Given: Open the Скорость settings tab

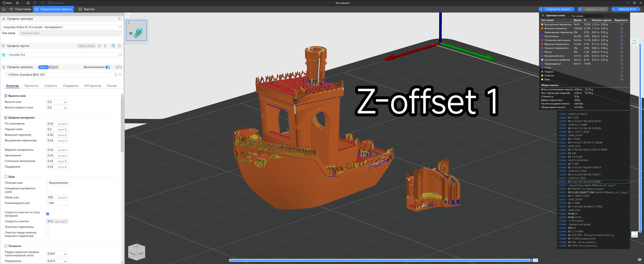Looking at the screenshot, I should tap(51, 86).
